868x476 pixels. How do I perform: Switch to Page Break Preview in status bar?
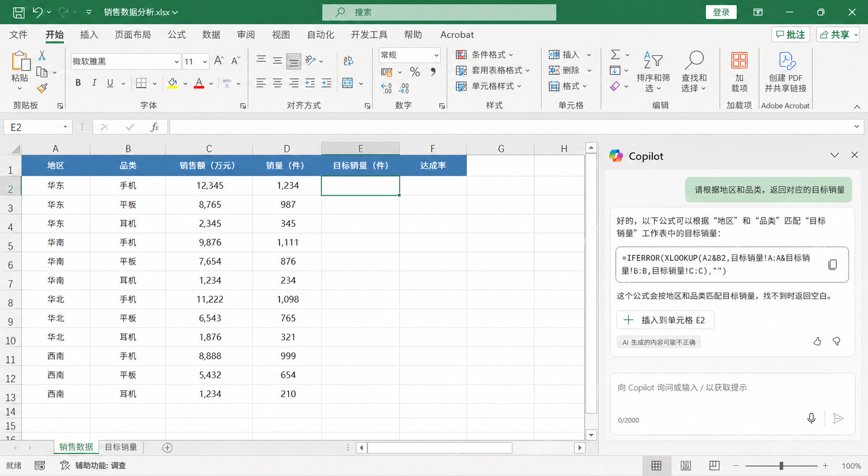pyautogui.click(x=714, y=466)
